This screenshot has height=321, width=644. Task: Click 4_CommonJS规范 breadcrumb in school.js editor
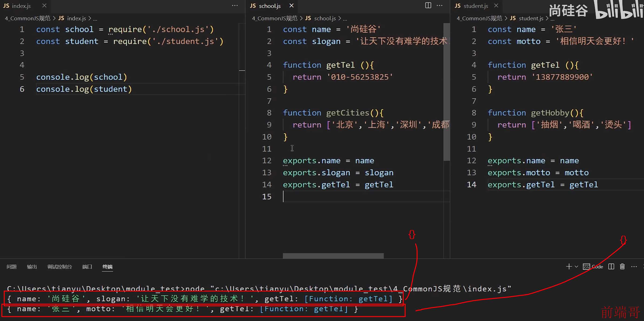pos(275,18)
